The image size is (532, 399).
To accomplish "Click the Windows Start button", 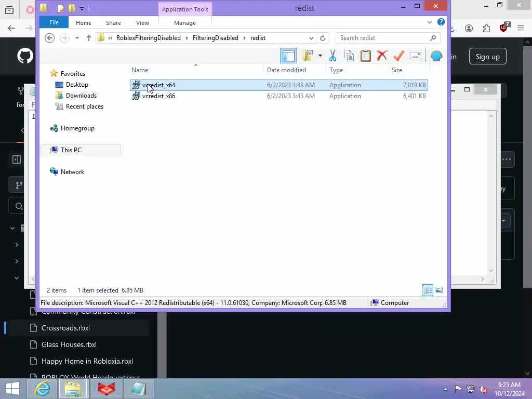I will click(12, 389).
